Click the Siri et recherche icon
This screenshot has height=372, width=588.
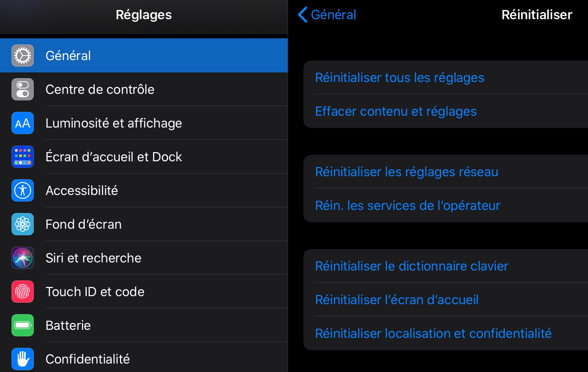23,258
